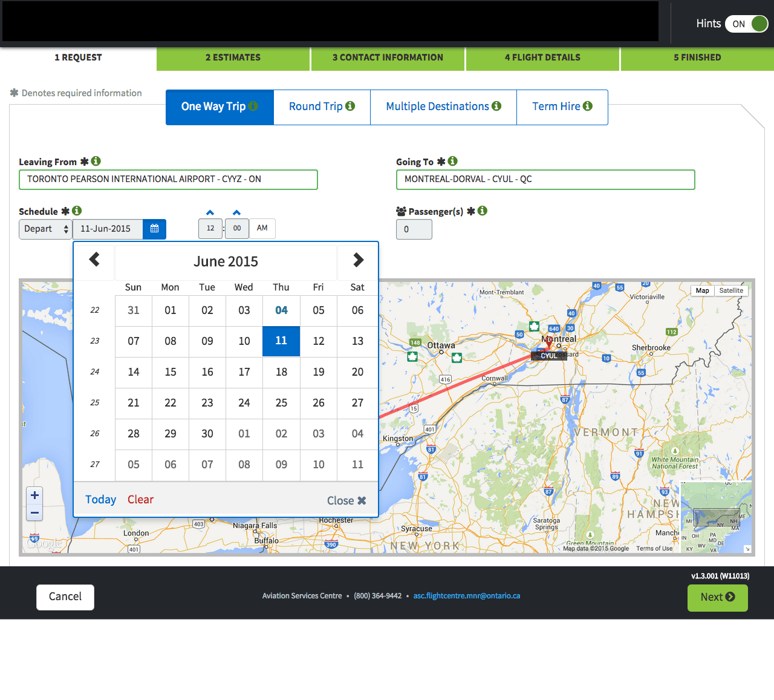Image resolution: width=774 pixels, height=700 pixels.
Task: Click info icon next to Going To
Action: [453, 162]
